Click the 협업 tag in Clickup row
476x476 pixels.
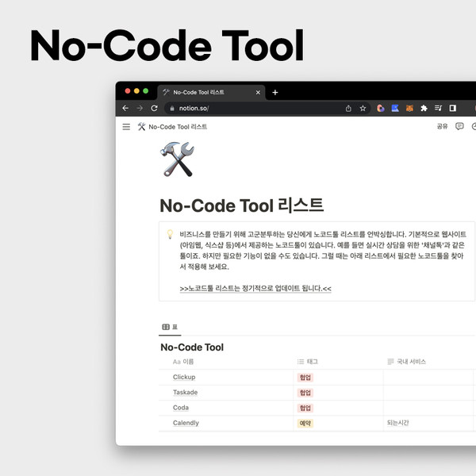[x=305, y=378]
